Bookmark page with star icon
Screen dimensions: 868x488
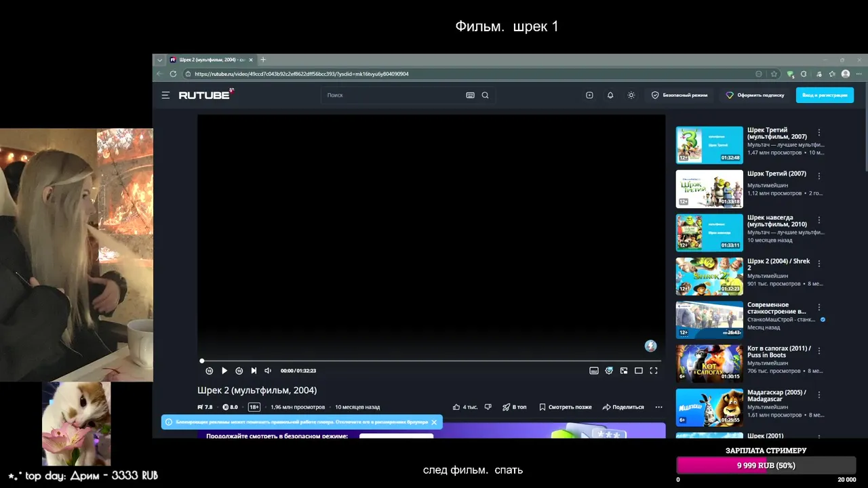(x=774, y=74)
